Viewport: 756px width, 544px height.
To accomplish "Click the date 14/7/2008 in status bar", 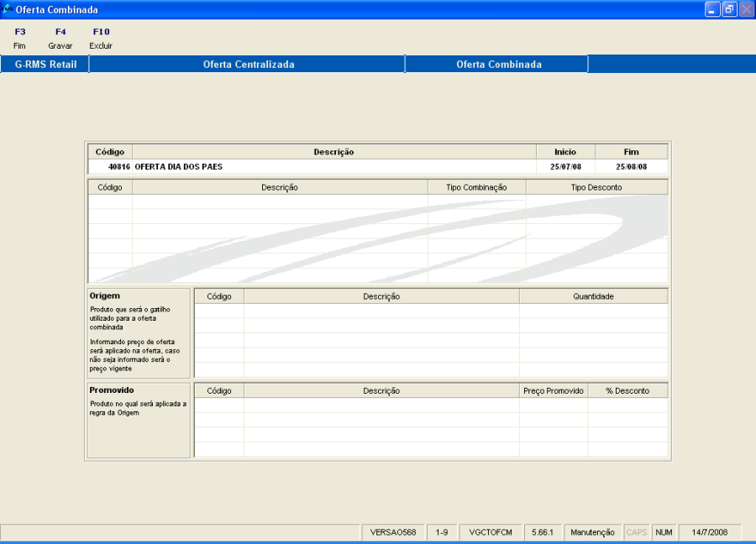I will coord(709,532).
